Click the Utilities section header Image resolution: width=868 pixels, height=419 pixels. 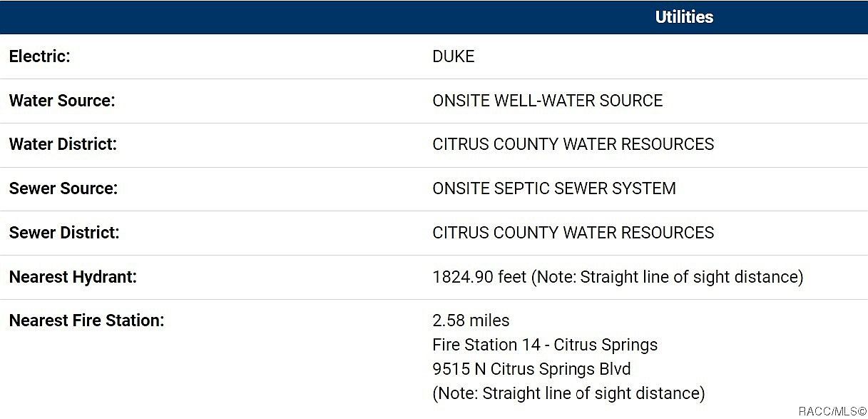[684, 17]
